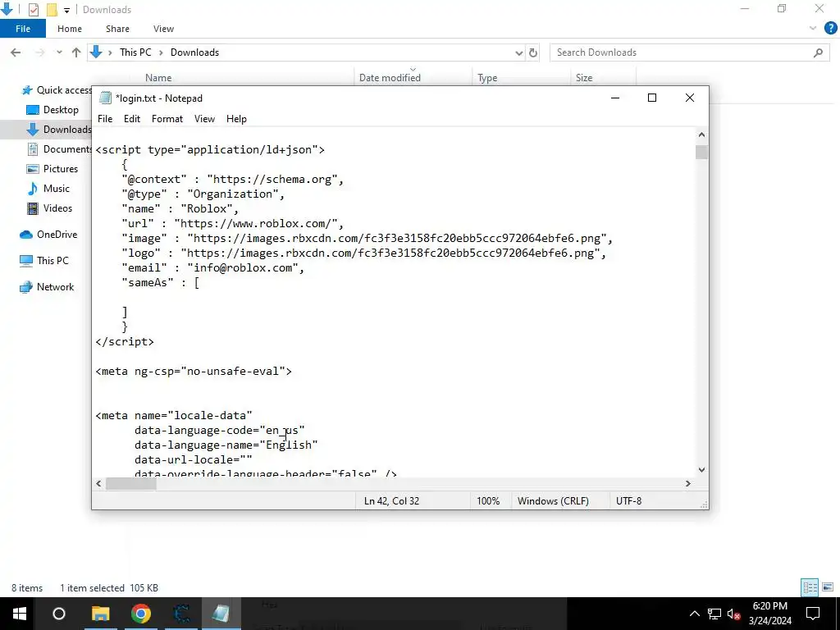Sort files by the Size column
This screenshot has height=630, width=840.
[x=584, y=78]
